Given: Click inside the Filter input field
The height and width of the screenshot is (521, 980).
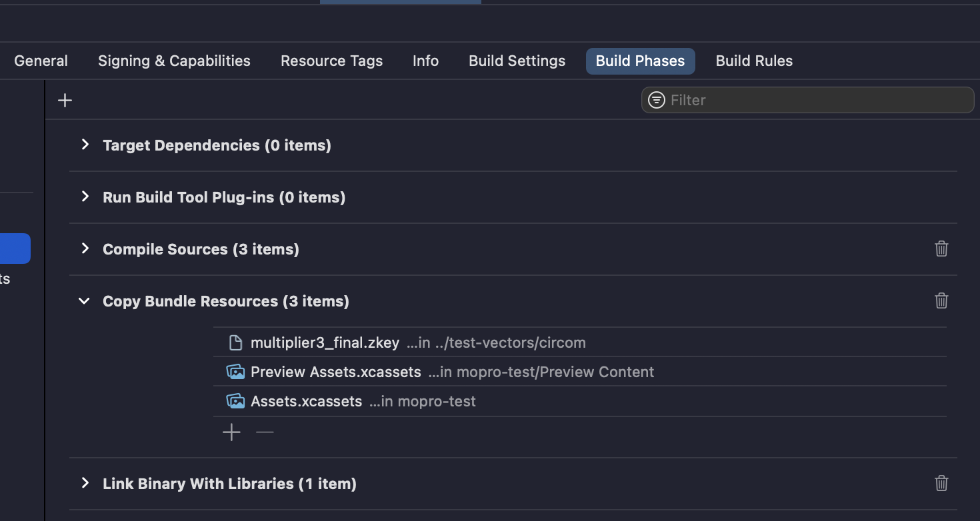Looking at the screenshot, I should click(x=733, y=100).
